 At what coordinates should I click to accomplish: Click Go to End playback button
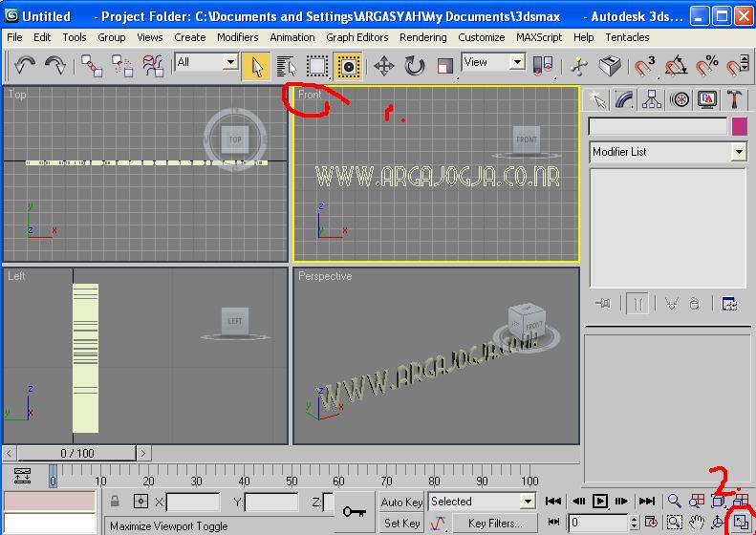click(646, 502)
